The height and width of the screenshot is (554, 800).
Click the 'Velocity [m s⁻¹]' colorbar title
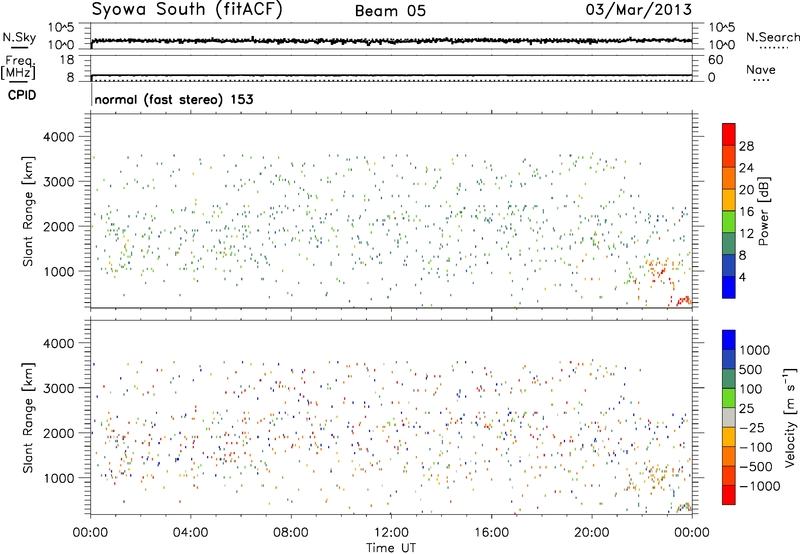(790, 417)
